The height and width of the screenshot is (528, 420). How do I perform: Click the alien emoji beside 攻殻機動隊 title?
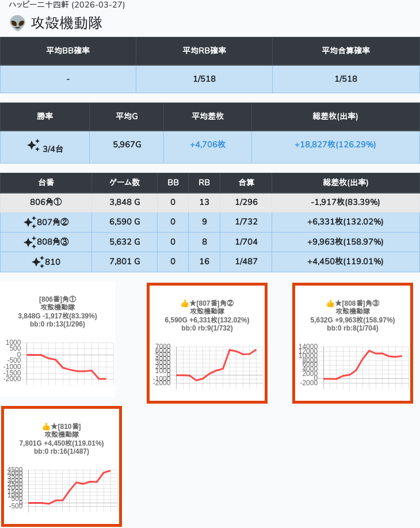pos(18,23)
